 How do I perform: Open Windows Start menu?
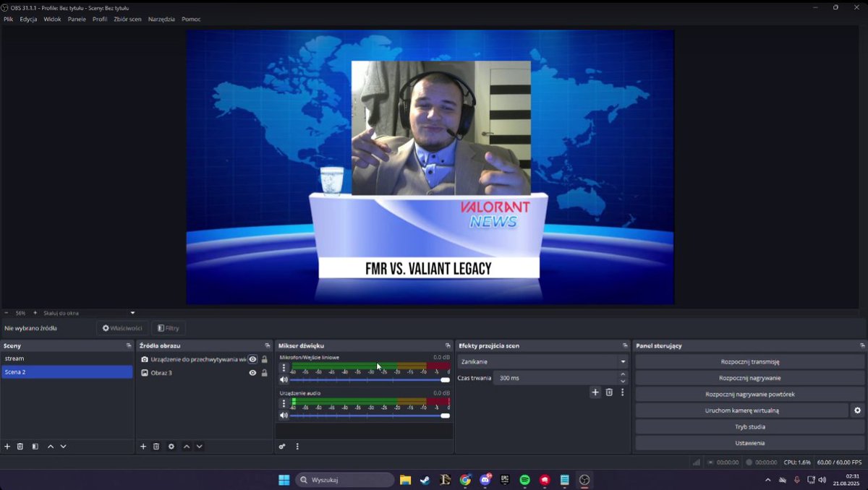coord(284,480)
